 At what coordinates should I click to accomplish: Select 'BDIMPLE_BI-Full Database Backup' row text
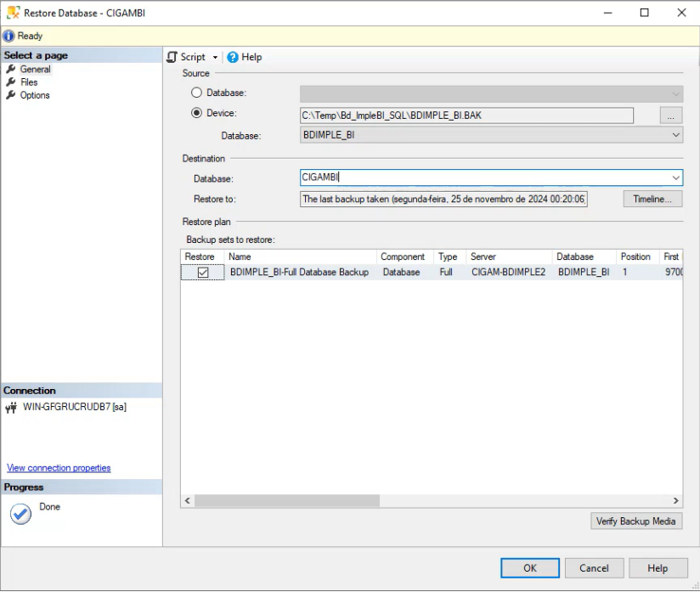(x=299, y=272)
